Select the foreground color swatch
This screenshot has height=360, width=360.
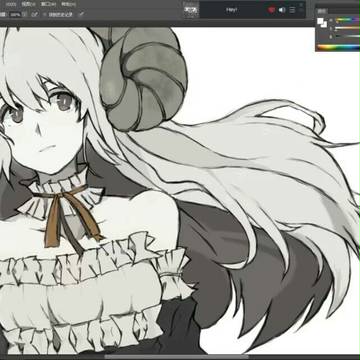click(x=320, y=21)
